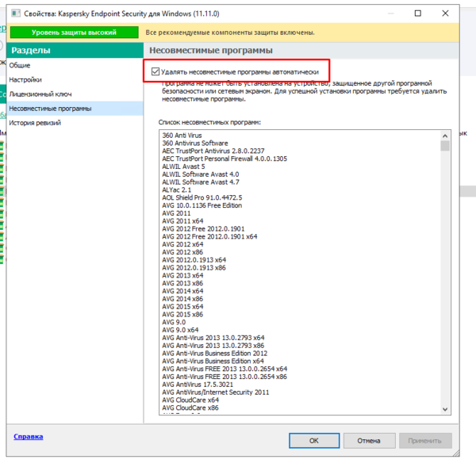The image size is (476, 467).
Task: Select 'AVG 10.0.1136 Free Edition' entry
Action: point(202,205)
